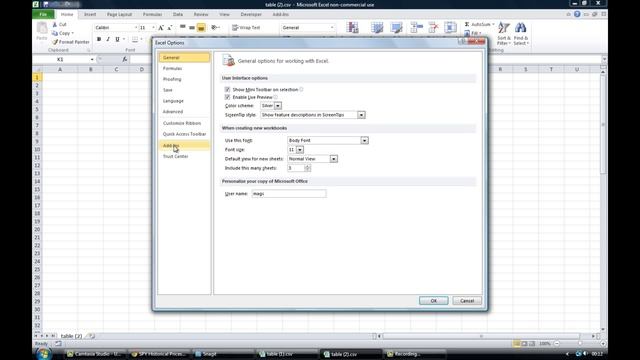Click the text Orientation icon
Image resolution: width=640 pixels, height=360 pixels.
(x=215, y=27)
